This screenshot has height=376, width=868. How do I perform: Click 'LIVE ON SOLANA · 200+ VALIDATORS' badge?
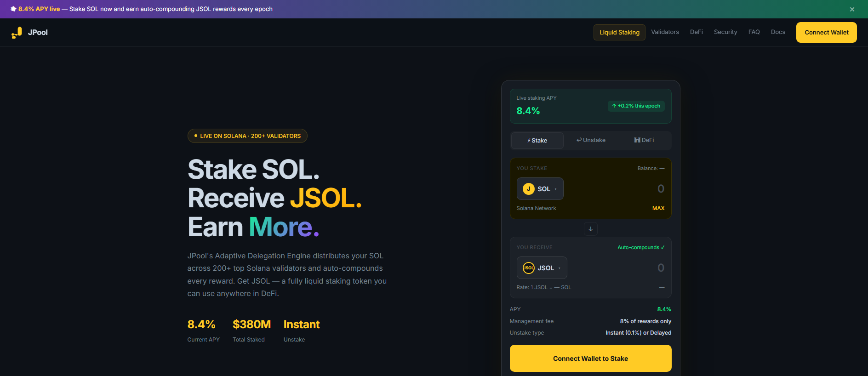click(247, 136)
